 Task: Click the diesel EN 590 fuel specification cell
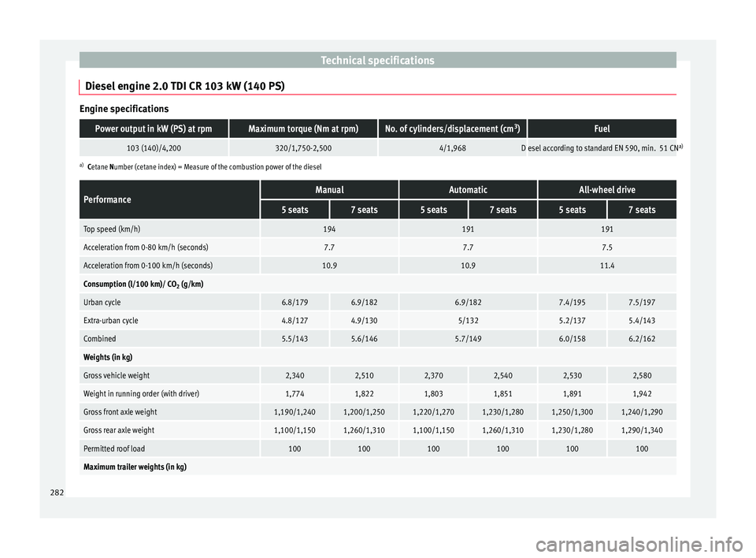point(602,148)
